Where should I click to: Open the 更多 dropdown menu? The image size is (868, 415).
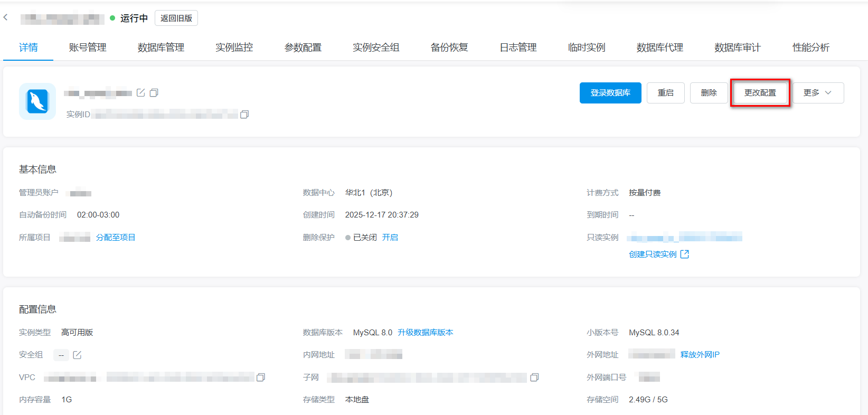(818, 93)
